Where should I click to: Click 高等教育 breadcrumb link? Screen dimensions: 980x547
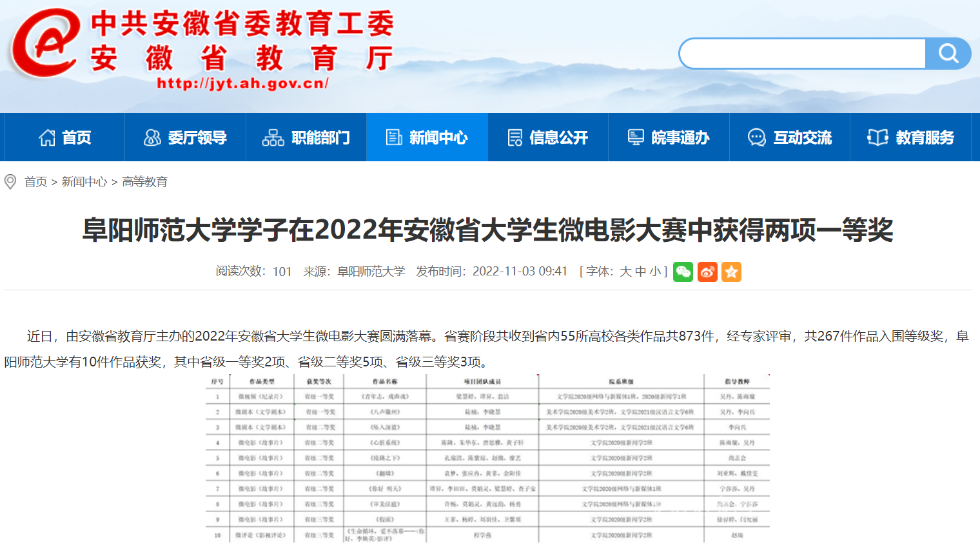[145, 182]
